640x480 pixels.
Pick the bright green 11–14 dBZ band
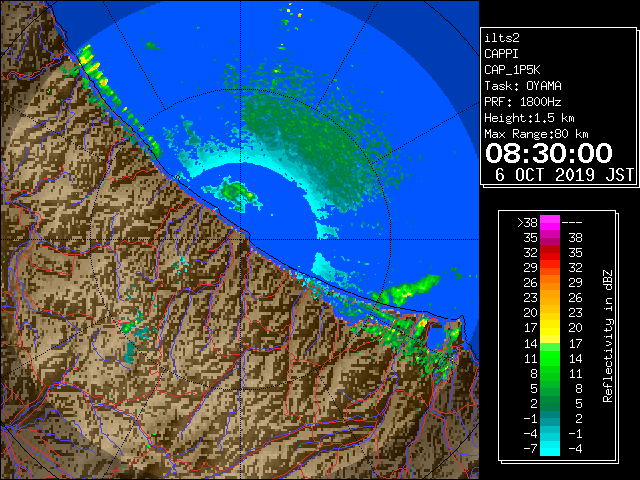click(550, 358)
